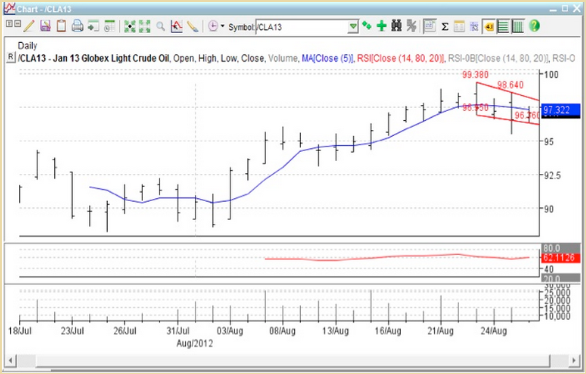Open the clock time-interval icon
The height and width of the screenshot is (374, 586).
[213, 26]
